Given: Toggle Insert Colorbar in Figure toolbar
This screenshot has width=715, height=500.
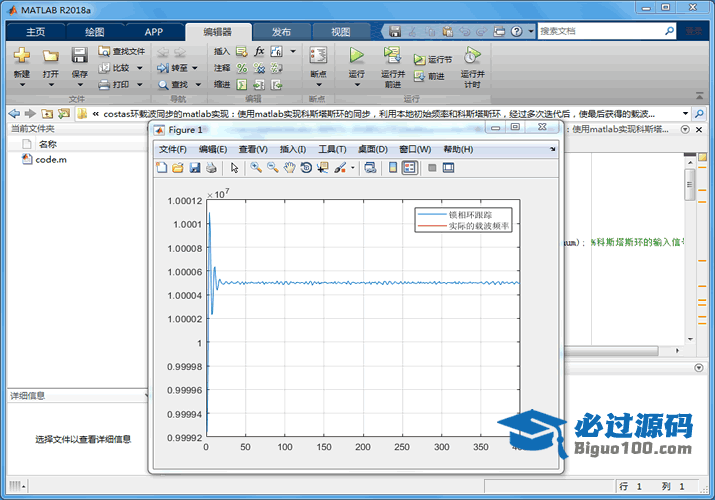Looking at the screenshot, I should pos(393,168).
